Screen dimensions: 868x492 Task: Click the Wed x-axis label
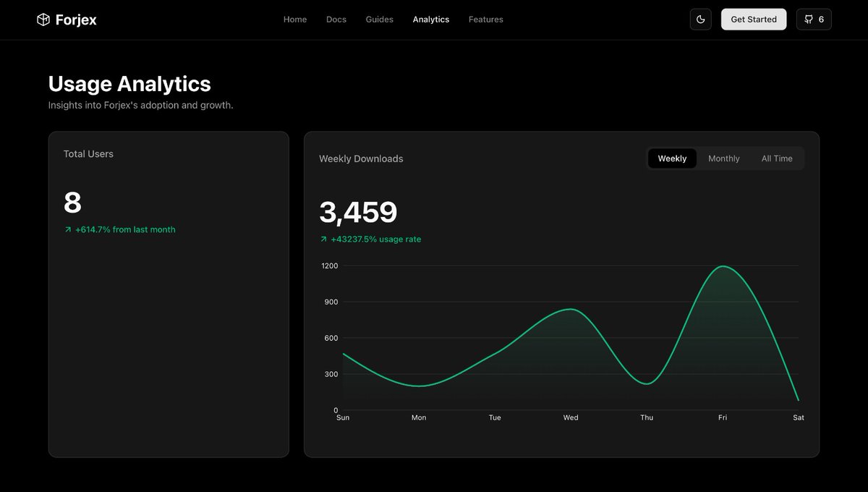pyautogui.click(x=571, y=417)
